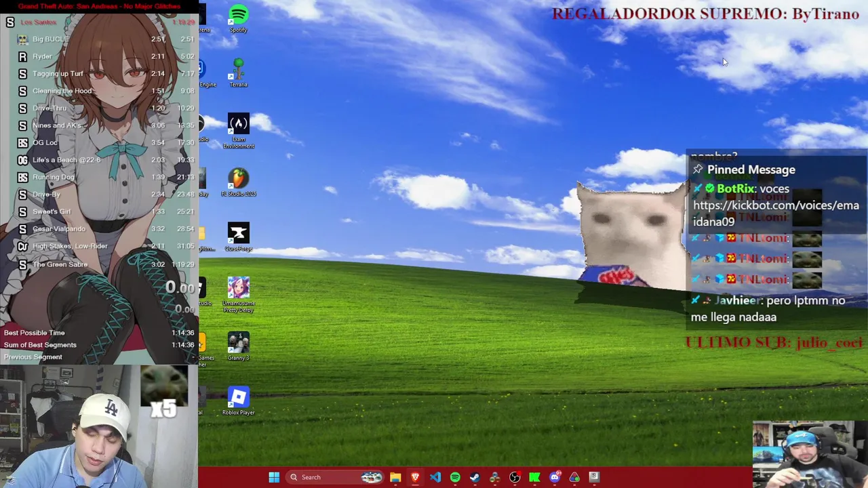
Task: Click the Los Santos section header
Action: click(x=99, y=22)
